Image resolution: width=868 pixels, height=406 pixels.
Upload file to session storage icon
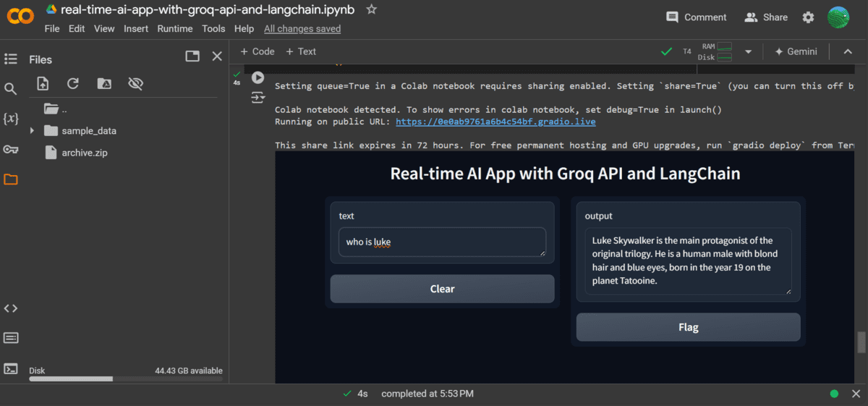coord(43,84)
